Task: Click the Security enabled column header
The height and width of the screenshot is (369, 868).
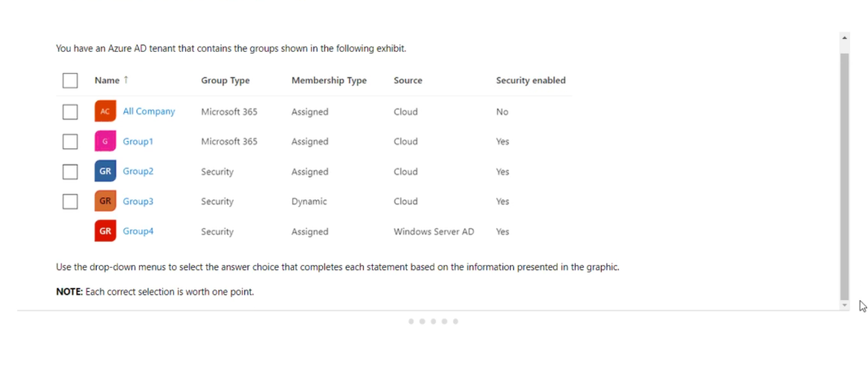Action: pos(531,80)
